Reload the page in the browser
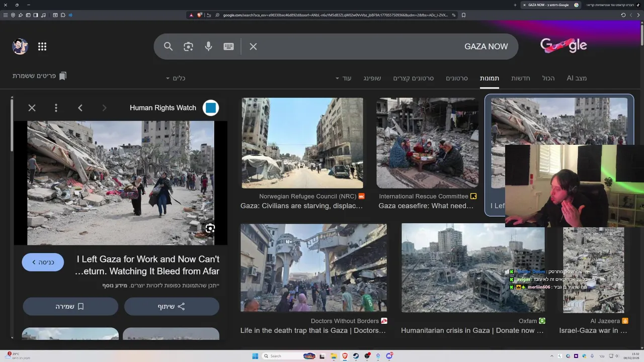Screen dimensions: 644x362 point(623,15)
